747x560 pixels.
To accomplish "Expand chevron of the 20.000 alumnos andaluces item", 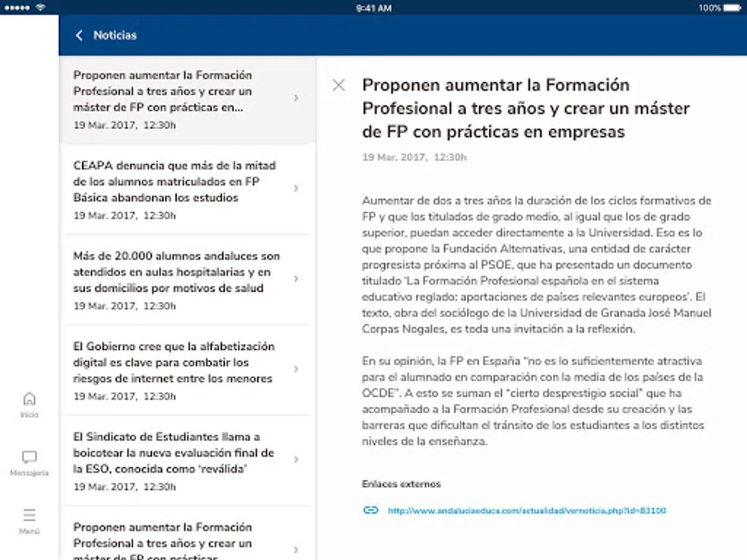I will pyautogui.click(x=296, y=278).
